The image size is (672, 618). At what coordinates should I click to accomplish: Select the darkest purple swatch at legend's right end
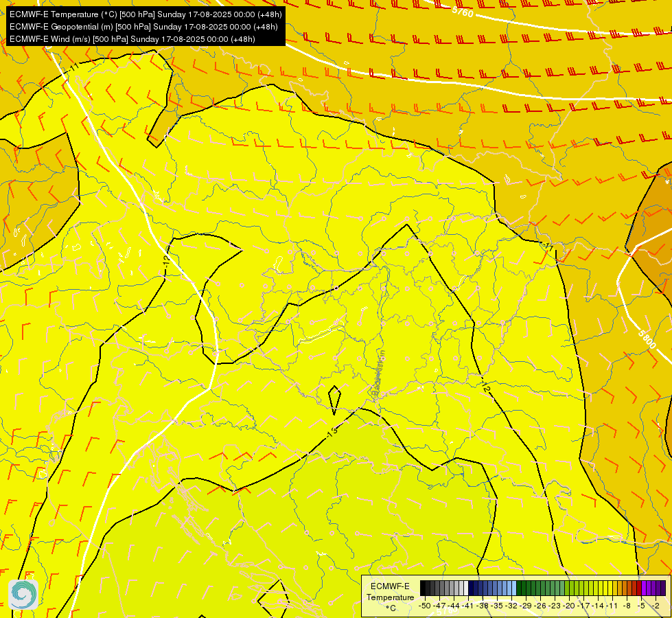click(663, 588)
